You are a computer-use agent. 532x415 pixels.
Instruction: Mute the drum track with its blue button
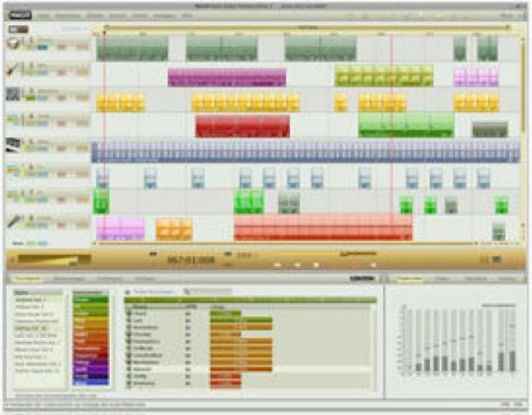[x=43, y=48]
